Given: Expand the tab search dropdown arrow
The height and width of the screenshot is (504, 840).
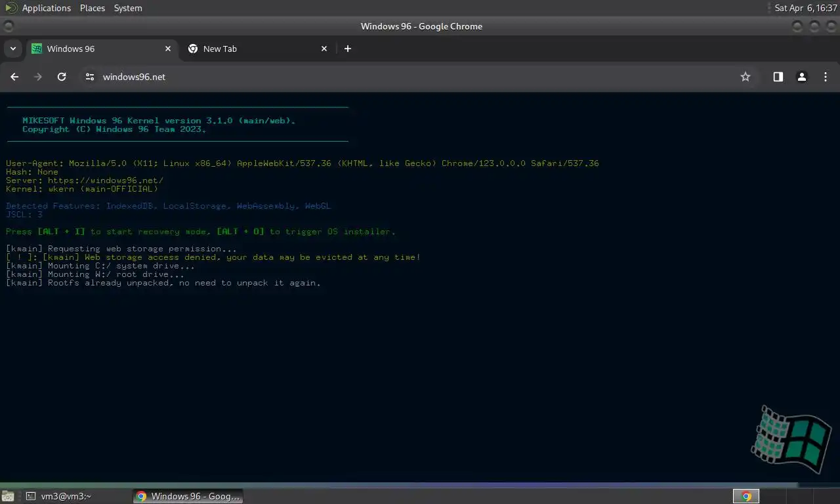Looking at the screenshot, I should [12, 49].
